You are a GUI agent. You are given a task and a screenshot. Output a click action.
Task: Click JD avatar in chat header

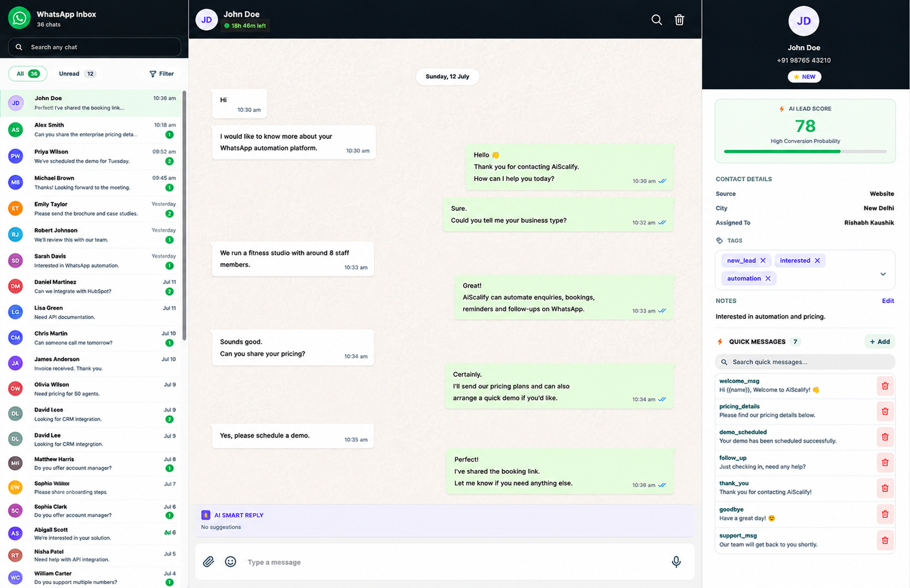(206, 20)
